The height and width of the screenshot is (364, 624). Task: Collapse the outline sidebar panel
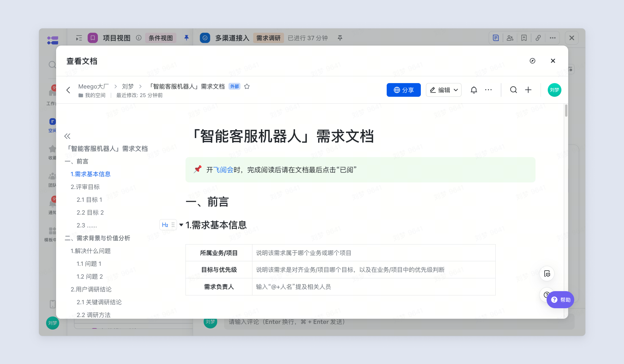tap(67, 136)
